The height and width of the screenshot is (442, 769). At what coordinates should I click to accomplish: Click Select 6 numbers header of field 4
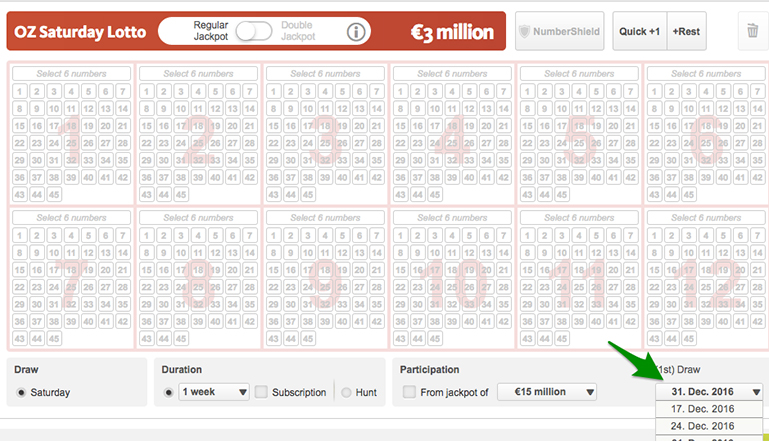click(x=452, y=74)
